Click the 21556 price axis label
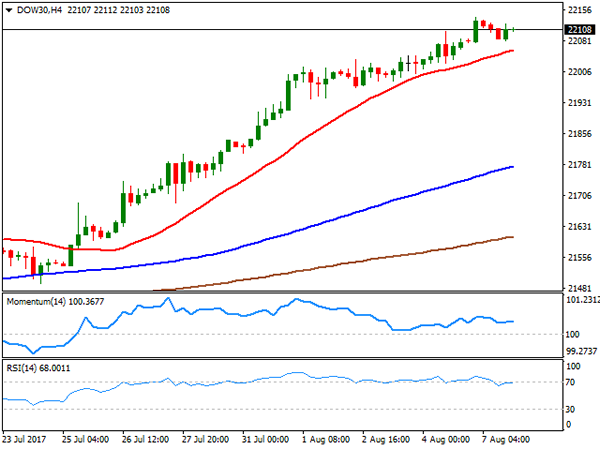 pyautogui.click(x=579, y=258)
